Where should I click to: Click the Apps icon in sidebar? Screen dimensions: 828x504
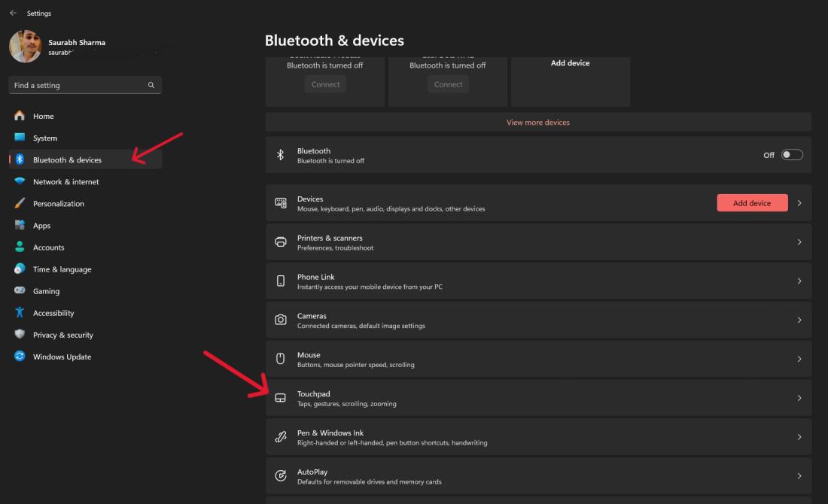[20, 225]
